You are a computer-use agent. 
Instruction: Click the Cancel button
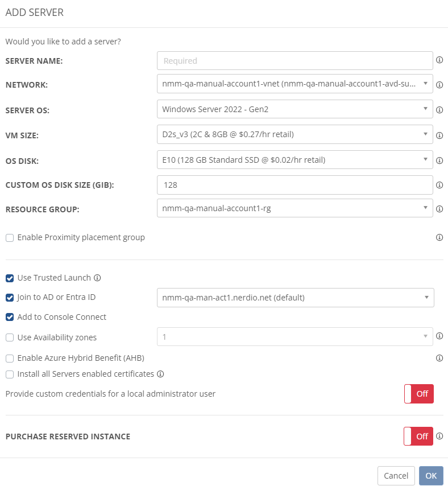tap(396, 476)
